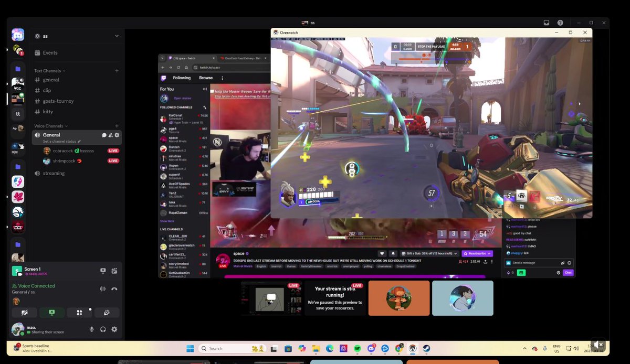Viewport: 630px width, 364px height.
Task: Collapse the Text Channels category
Action: tap(50, 71)
